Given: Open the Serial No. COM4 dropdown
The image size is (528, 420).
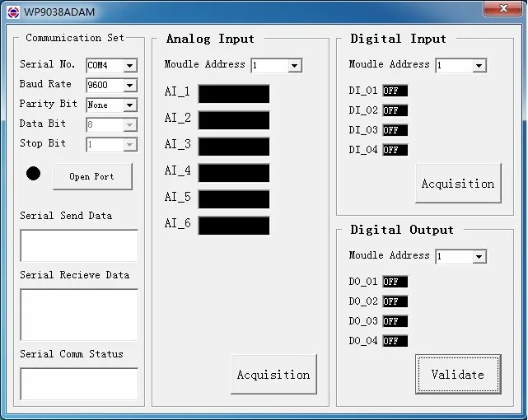Looking at the screenshot, I should [129, 65].
